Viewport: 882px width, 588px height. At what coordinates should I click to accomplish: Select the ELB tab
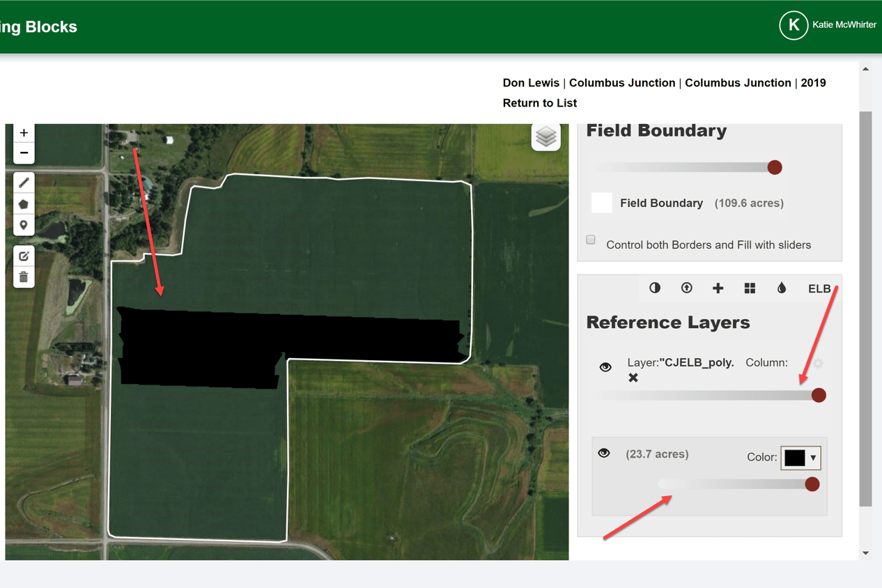pyautogui.click(x=819, y=288)
